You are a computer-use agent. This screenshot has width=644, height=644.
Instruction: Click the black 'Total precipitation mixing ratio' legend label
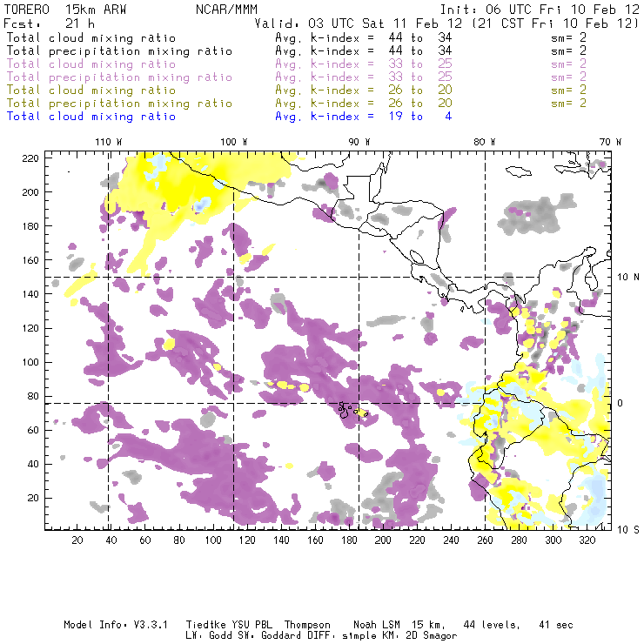pos(119,51)
